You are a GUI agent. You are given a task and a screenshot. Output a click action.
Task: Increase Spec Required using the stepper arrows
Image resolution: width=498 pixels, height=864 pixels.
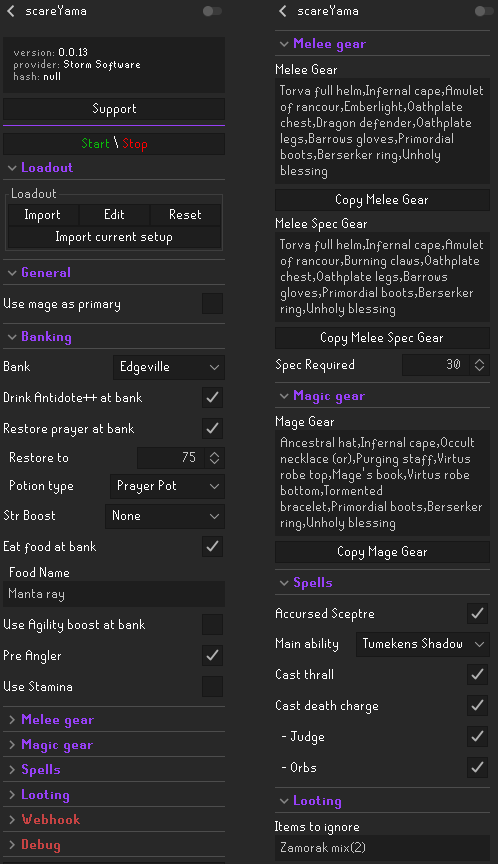click(479, 361)
